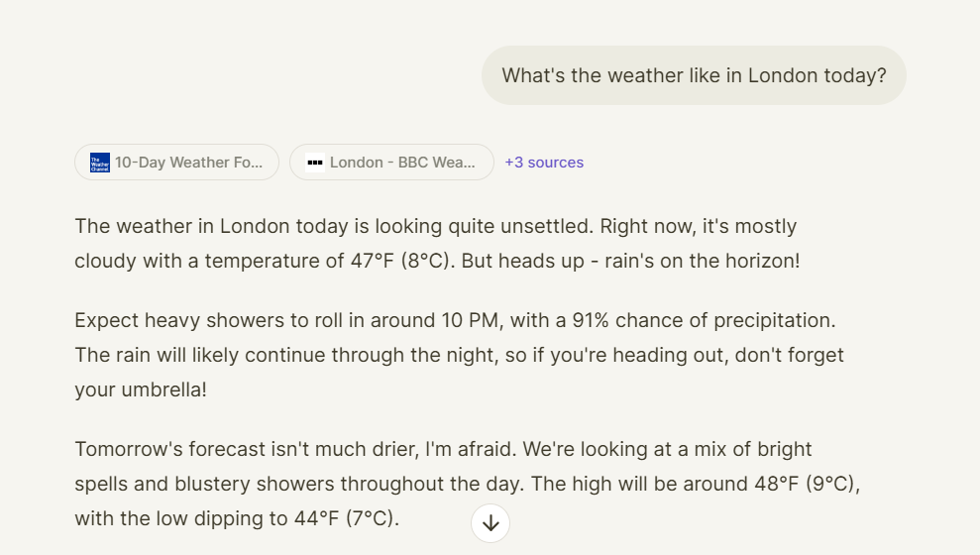Screen dimensions: 980x555
Task: Click the words 'your umbrella!'
Action: (141, 390)
